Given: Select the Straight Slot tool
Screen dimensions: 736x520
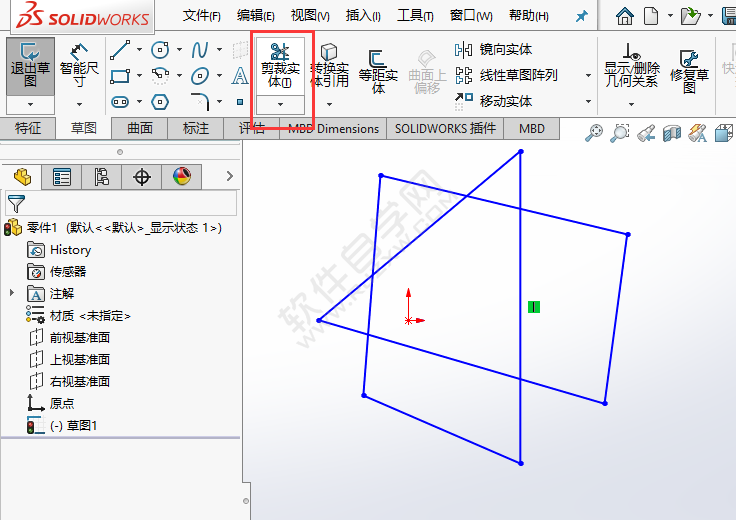Looking at the screenshot, I should (120, 101).
